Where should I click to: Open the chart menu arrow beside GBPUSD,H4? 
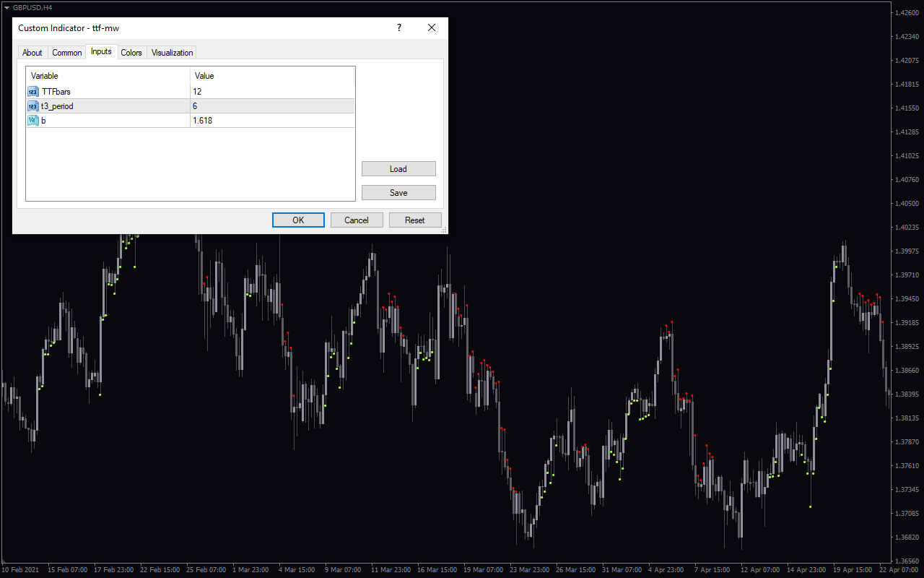(x=6, y=7)
